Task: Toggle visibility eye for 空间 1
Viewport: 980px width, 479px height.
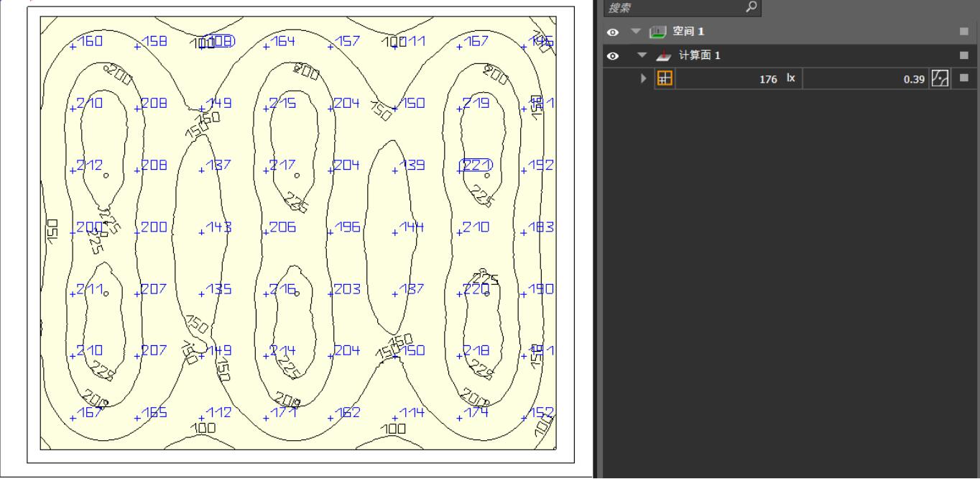Action: (x=612, y=32)
